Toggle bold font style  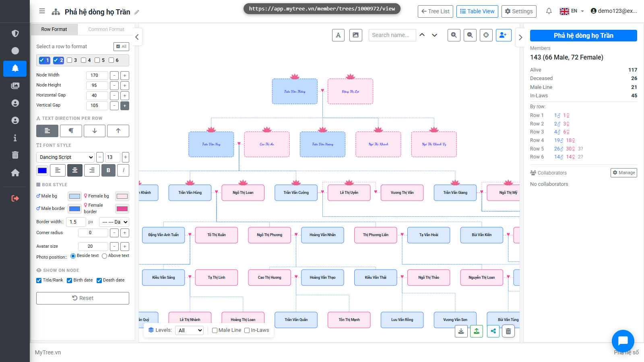tap(108, 170)
